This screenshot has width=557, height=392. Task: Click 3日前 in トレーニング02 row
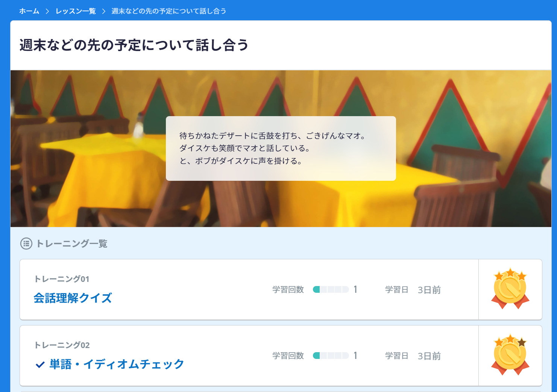(429, 356)
